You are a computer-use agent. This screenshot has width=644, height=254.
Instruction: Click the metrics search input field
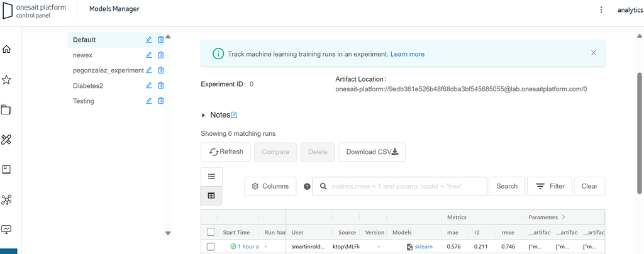(406, 186)
